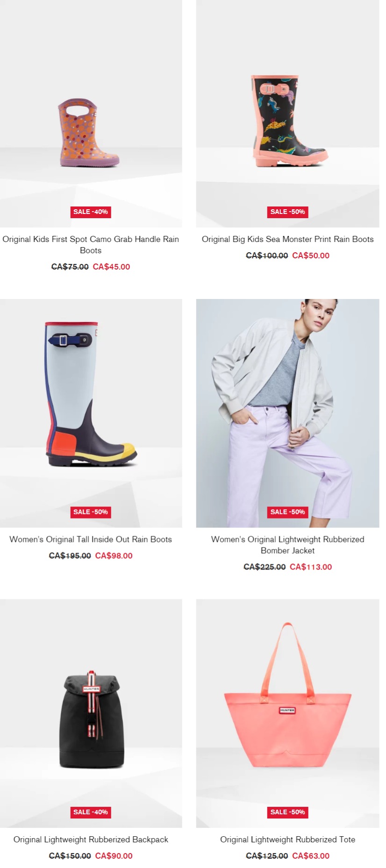Open the coral rubberized tote image
This screenshot has height=868, width=386.
287,713
